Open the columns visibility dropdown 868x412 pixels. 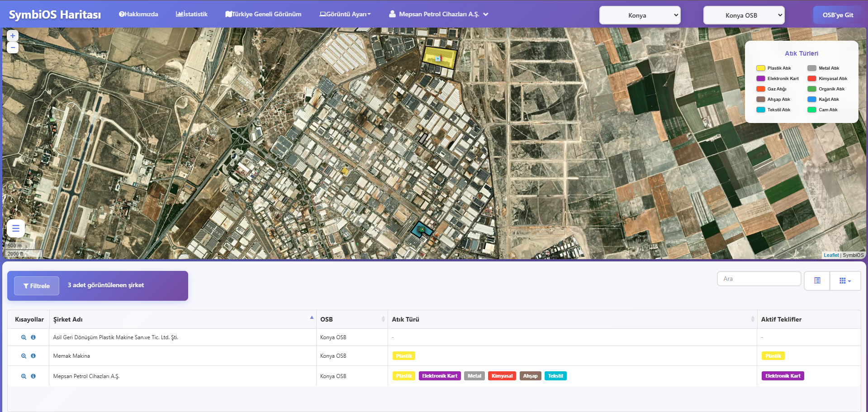click(845, 281)
